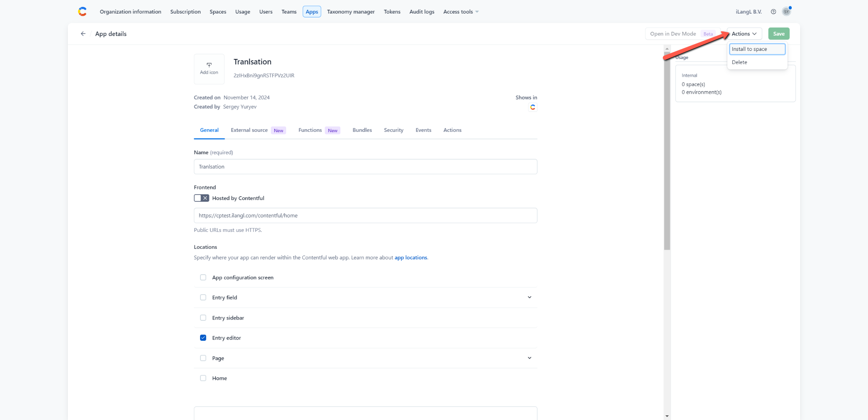The height and width of the screenshot is (420, 868).
Task: Expand Entry field options chevron
Action: click(x=529, y=298)
